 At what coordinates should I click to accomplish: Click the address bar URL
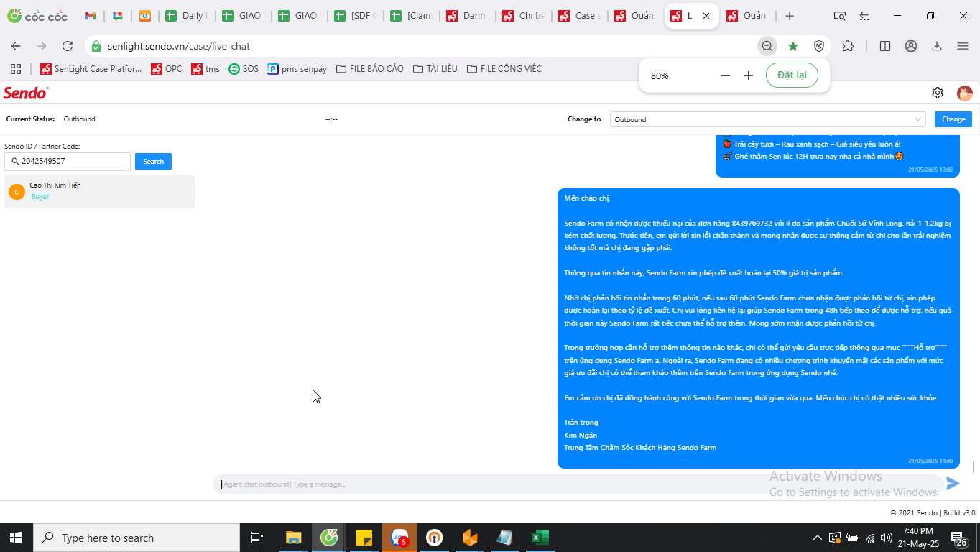[179, 46]
